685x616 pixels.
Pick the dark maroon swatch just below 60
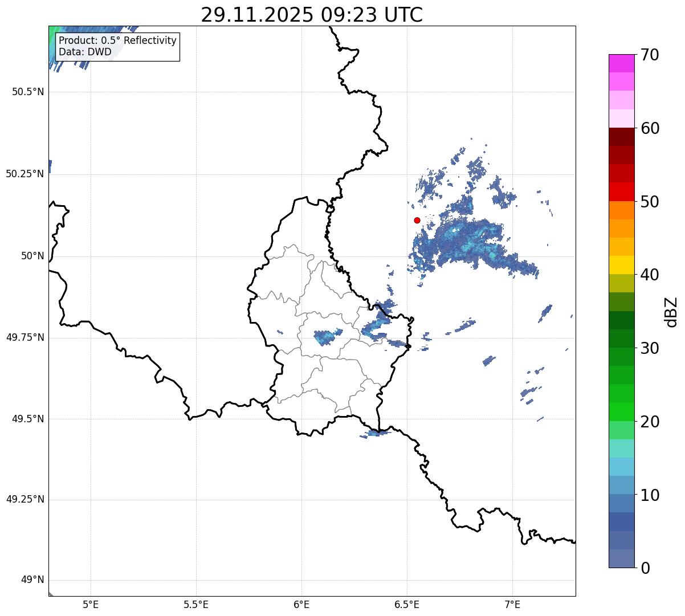click(621, 137)
